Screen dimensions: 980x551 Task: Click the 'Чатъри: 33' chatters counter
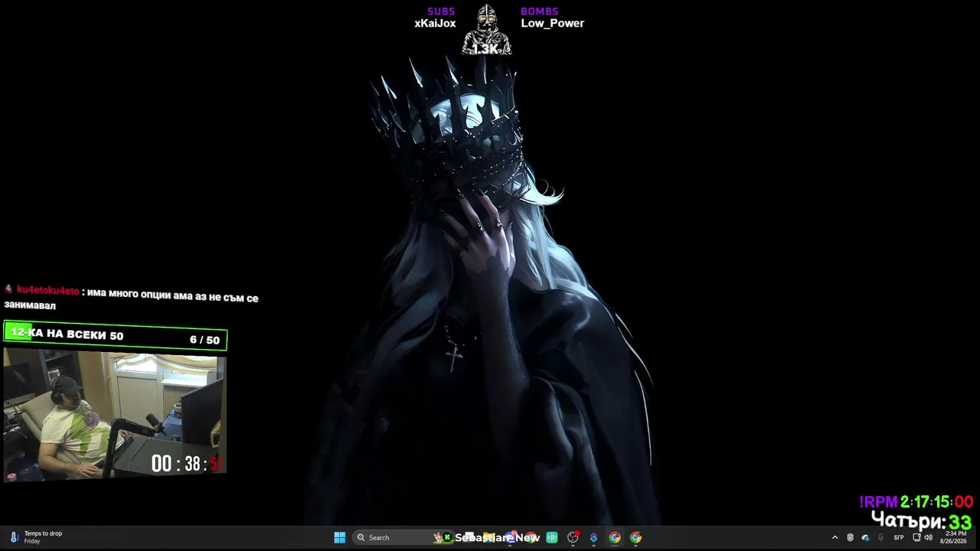click(922, 520)
